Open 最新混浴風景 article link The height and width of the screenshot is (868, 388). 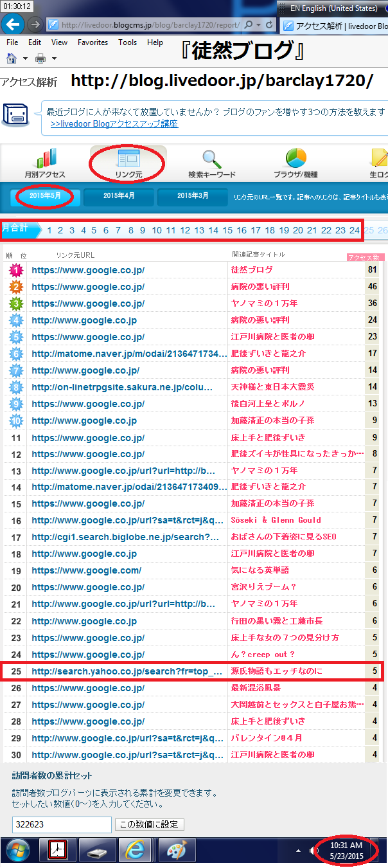256,688
